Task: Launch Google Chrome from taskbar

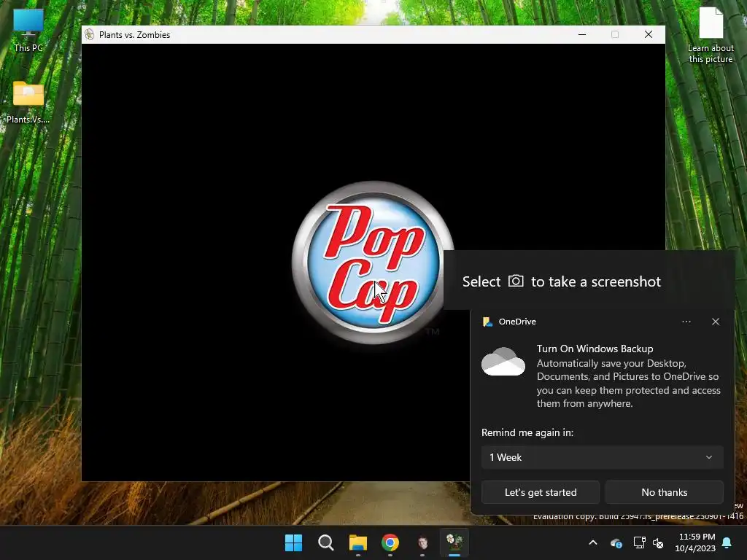Action: [x=390, y=542]
